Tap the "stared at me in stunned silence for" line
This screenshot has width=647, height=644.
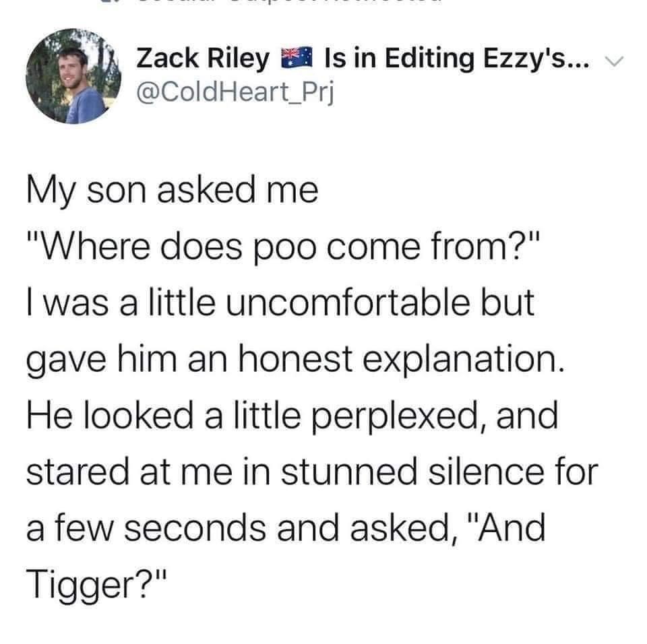coord(312,472)
